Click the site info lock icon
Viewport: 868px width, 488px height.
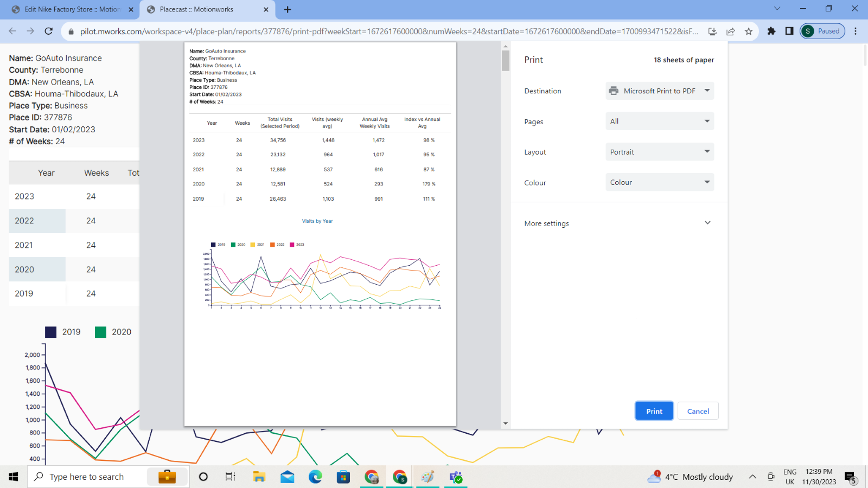tap(71, 31)
